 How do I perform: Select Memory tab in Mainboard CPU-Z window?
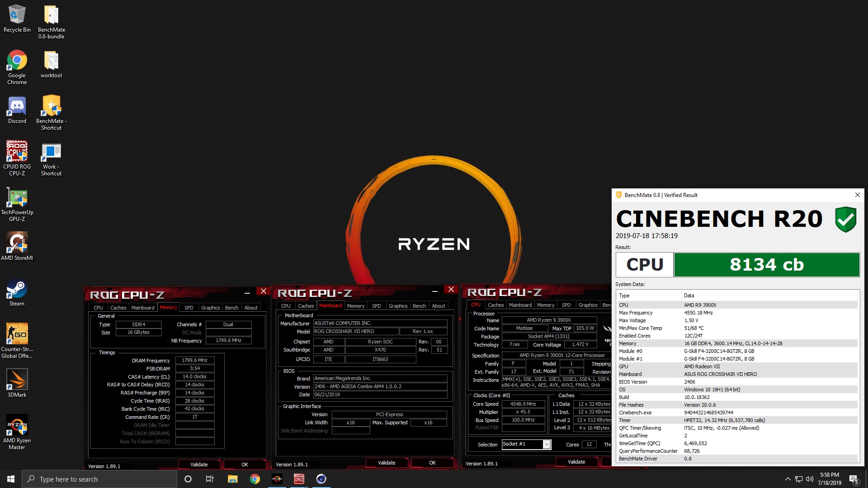356,306
